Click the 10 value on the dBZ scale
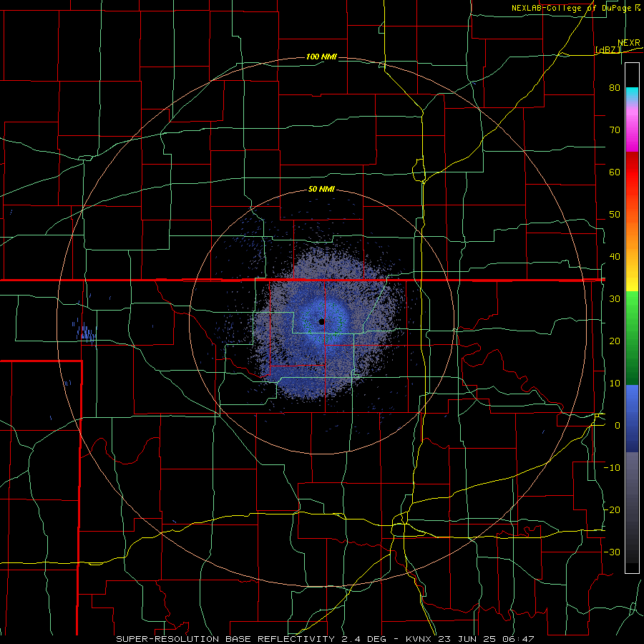The width and height of the screenshot is (644, 644). [615, 384]
